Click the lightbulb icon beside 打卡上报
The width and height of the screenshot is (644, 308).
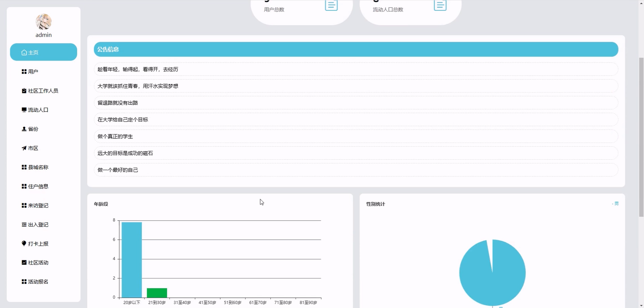tap(24, 243)
